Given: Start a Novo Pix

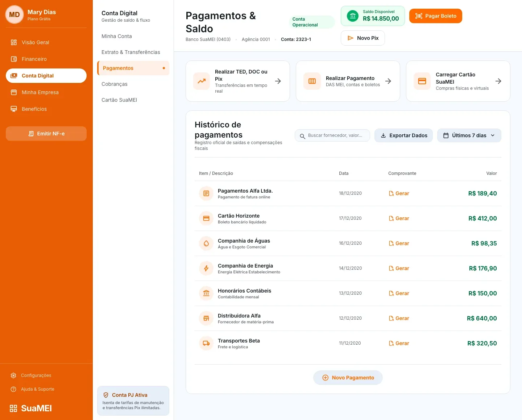Looking at the screenshot, I should click(363, 38).
